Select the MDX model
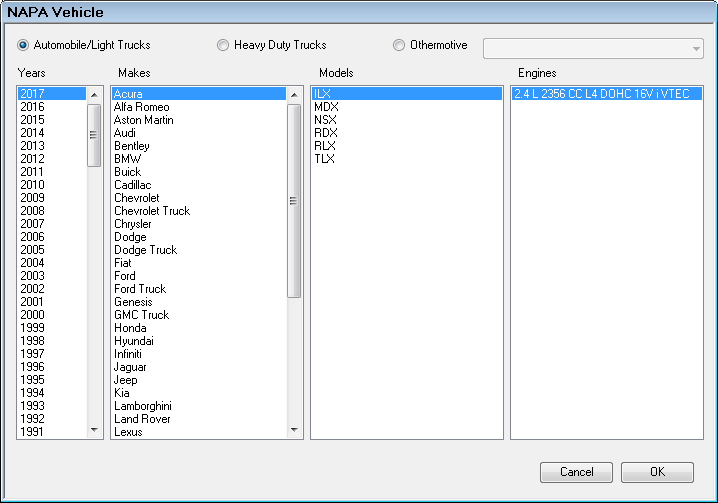 click(x=326, y=107)
